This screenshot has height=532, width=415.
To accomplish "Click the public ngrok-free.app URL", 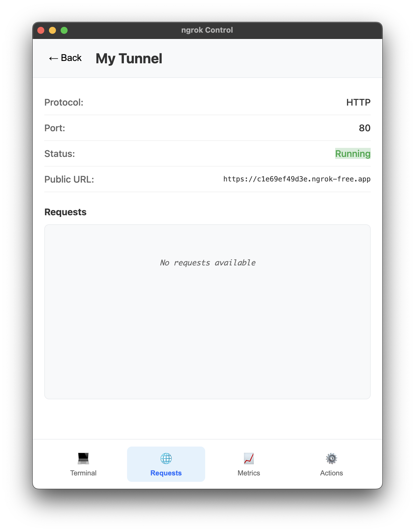I will tap(297, 179).
